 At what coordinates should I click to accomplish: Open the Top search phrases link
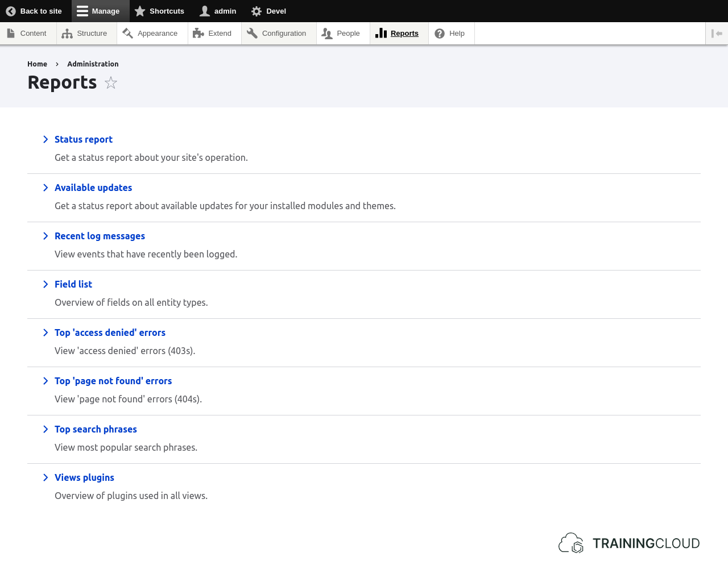(96, 429)
